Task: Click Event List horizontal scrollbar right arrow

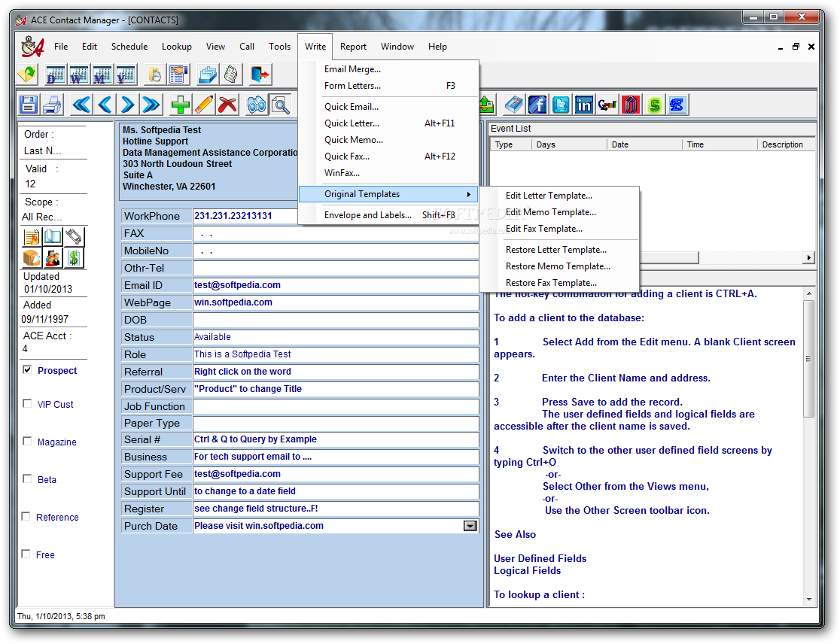Action: 808,257
